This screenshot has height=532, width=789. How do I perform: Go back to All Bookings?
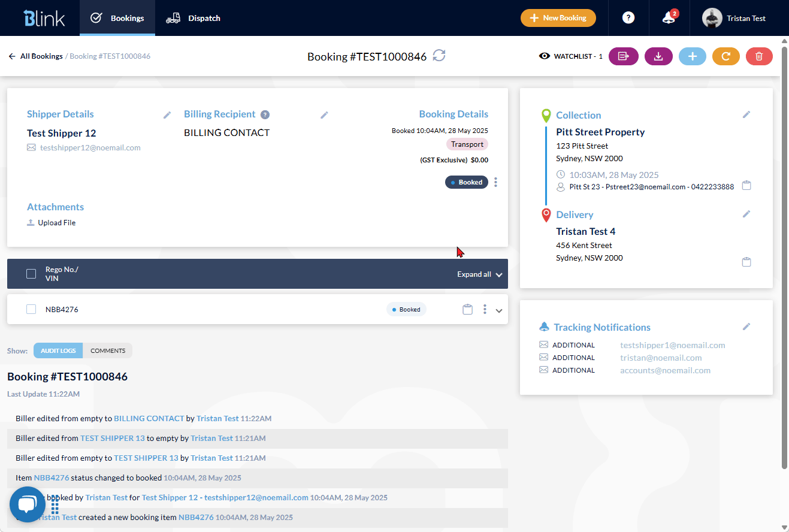tap(36, 56)
